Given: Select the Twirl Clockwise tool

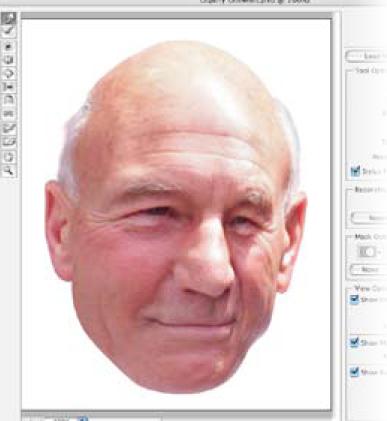Looking at the screenshot, I should [x=9, y=46].
